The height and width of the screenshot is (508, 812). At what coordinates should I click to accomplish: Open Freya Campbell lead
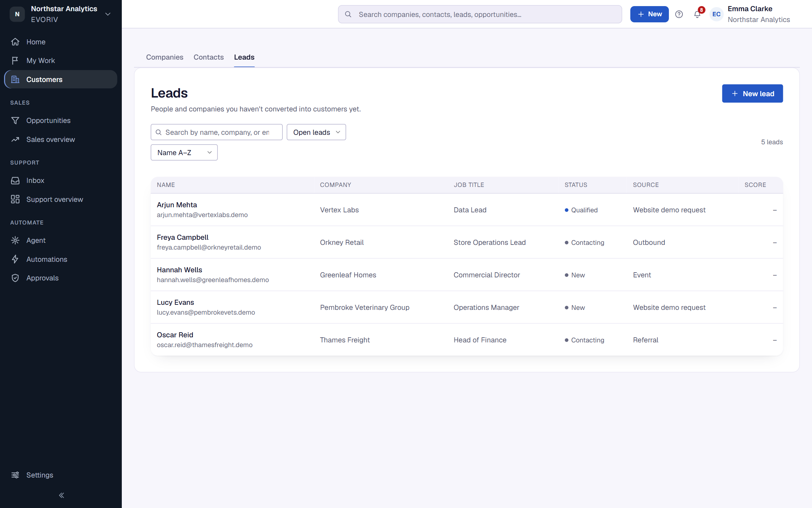(182, 237)
